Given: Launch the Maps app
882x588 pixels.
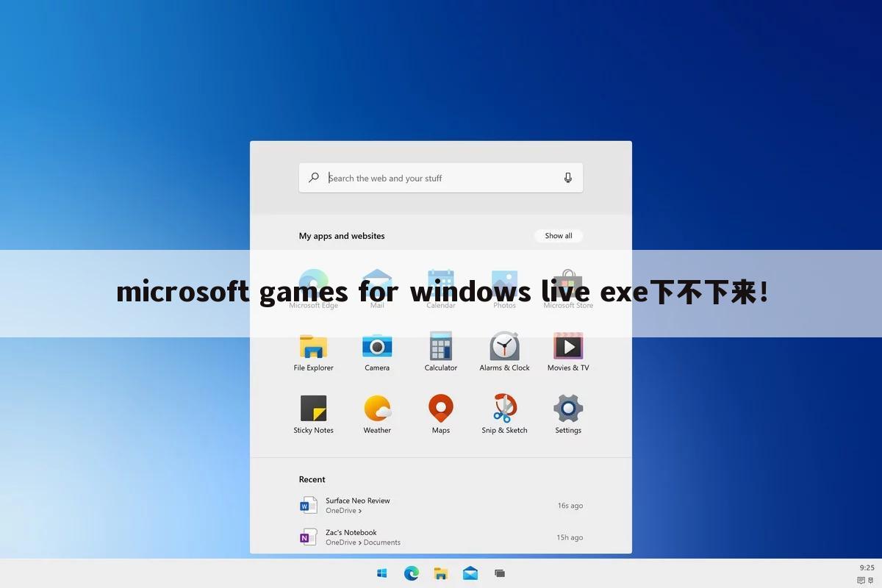Looking at the screenshot, I should click(x=441, y=408).
